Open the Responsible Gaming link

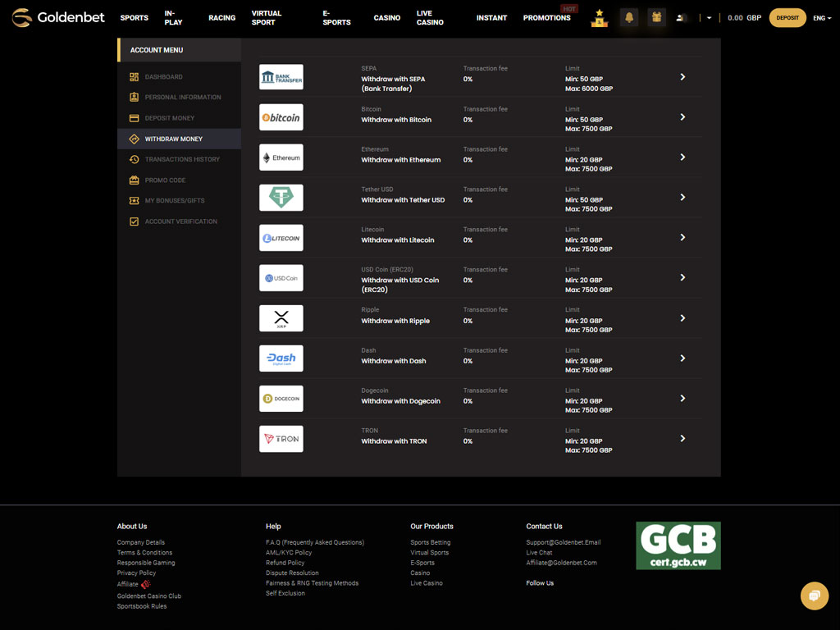coord(146,563)
